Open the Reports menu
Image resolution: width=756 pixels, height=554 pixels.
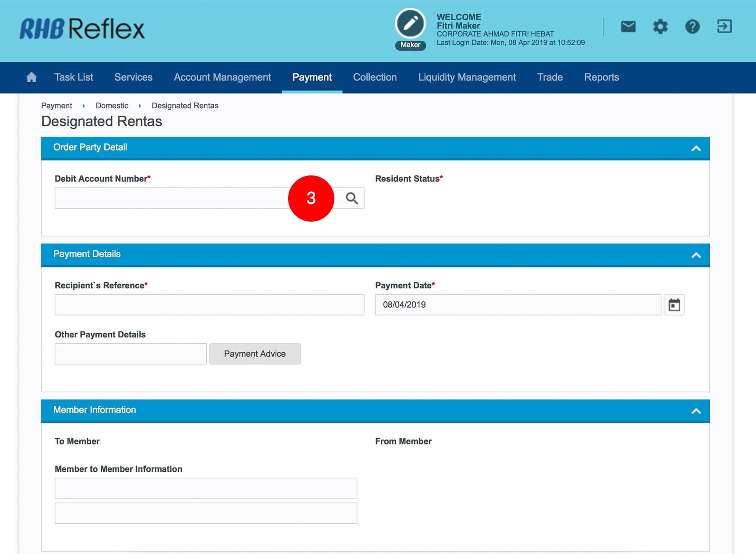point(601,77)
